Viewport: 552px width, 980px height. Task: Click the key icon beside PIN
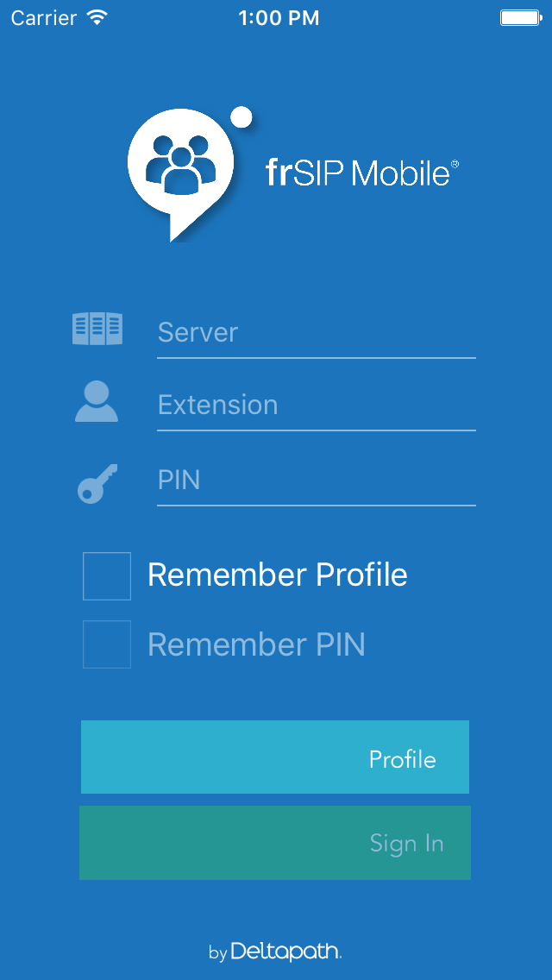tap(97, 483)
